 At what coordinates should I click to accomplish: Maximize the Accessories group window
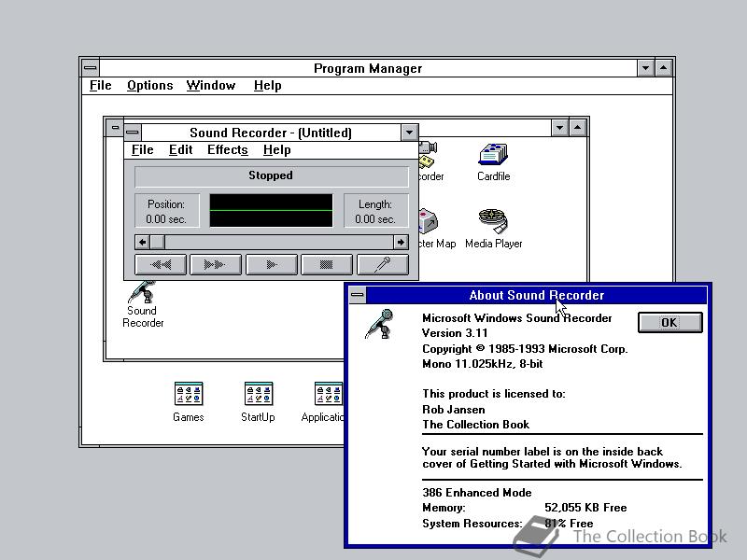click(577, 127)
